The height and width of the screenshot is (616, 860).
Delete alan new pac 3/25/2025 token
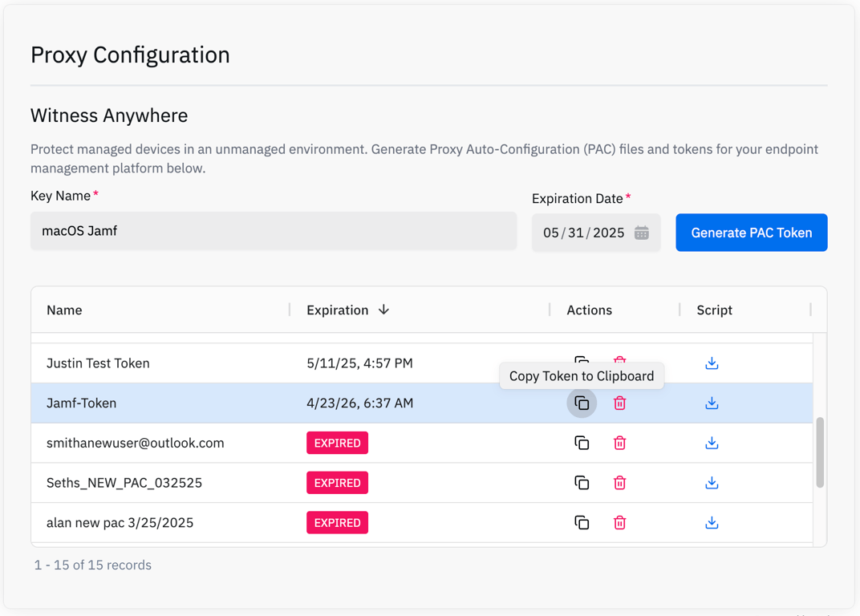pyautogui.click(x=619, y=523)
